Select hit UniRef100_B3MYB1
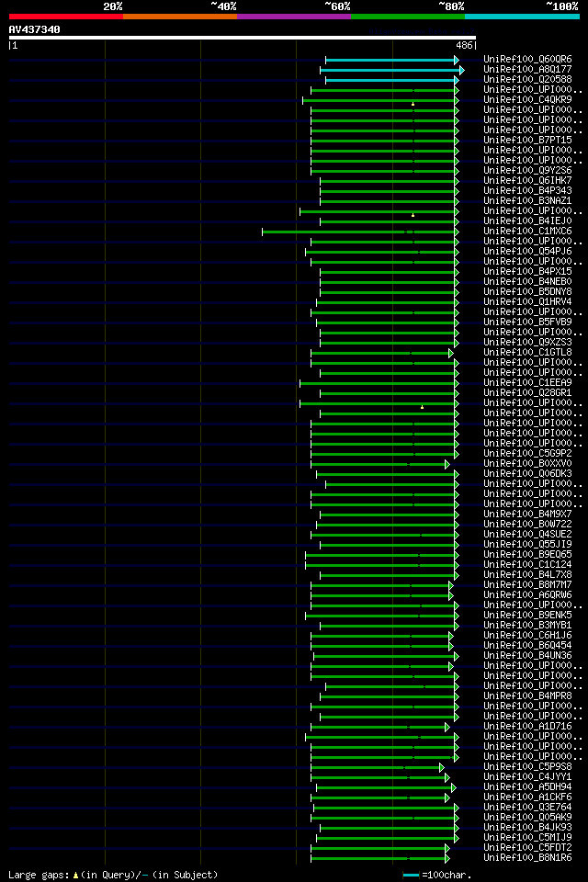Viewport: 588px width, 882px height. pyautogui.click(x=527, y=626)
